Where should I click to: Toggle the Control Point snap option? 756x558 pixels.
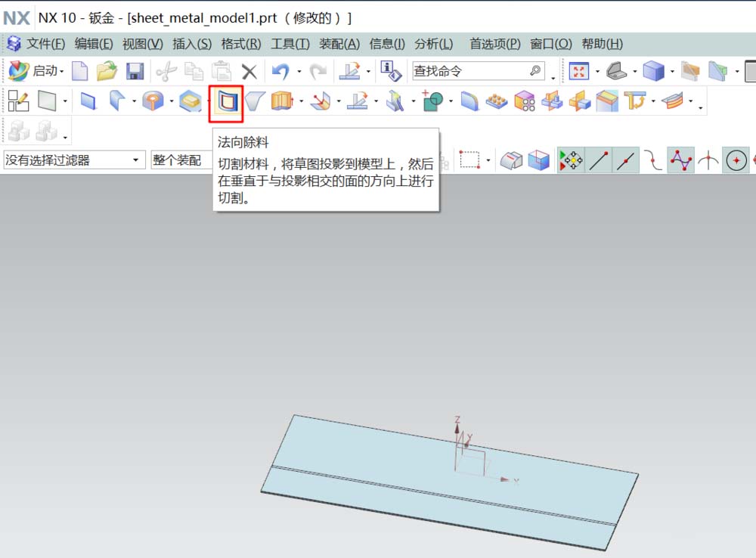tap(653, 160)
